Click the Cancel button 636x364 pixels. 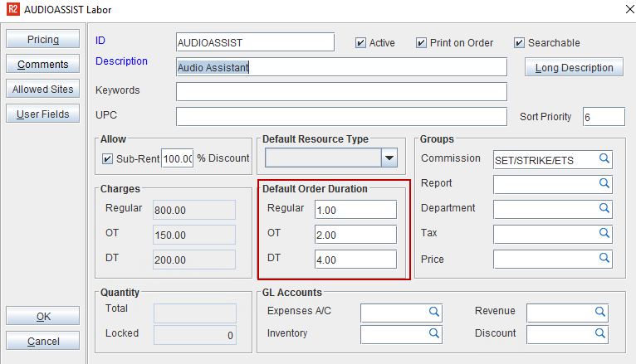(43, 342)
